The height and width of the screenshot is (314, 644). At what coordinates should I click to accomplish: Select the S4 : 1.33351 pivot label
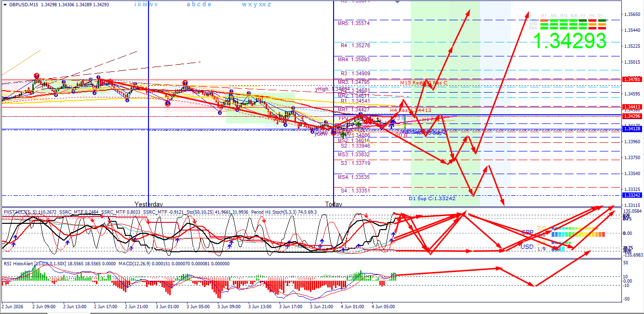(355, 191)
